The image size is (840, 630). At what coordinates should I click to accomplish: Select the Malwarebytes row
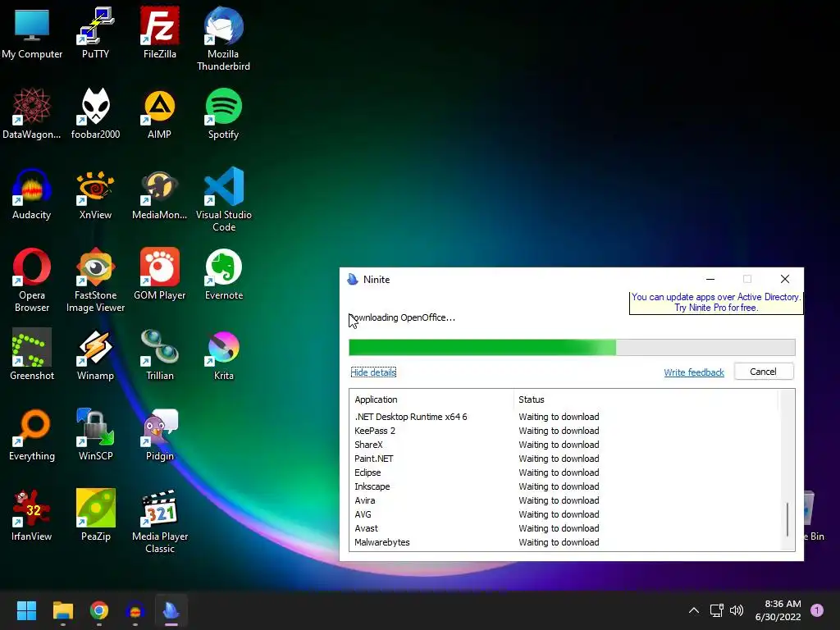coord(564,542)
